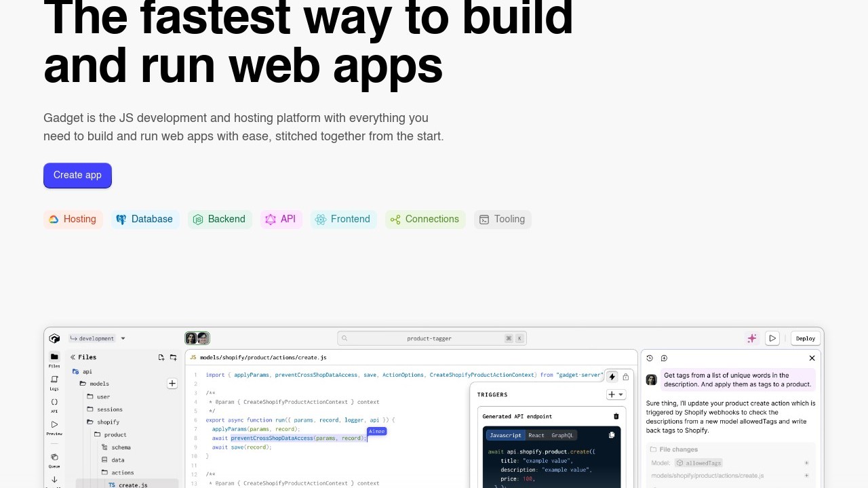
Task: Select the Connections feature pill
Action: tap(425, 220)
